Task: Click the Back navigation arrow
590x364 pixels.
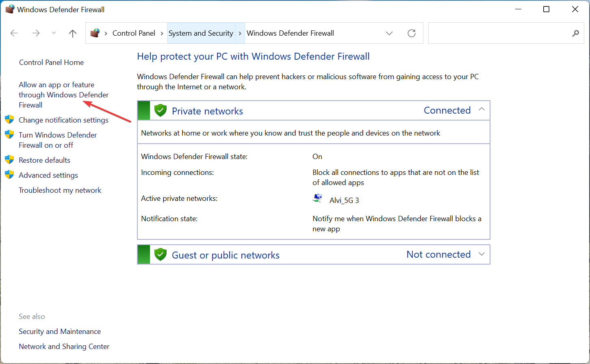Action: tap(14, 33)
